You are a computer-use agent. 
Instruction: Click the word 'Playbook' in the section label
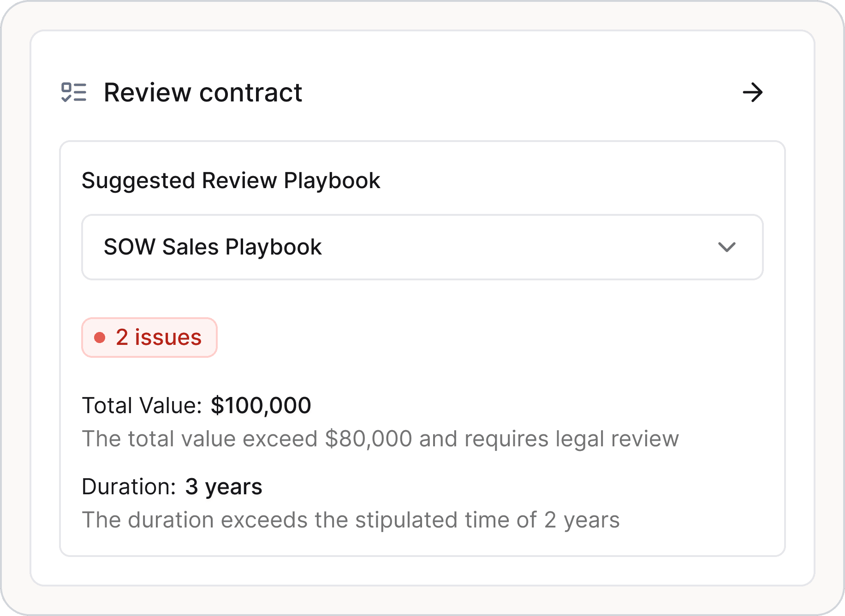point(332,180)
